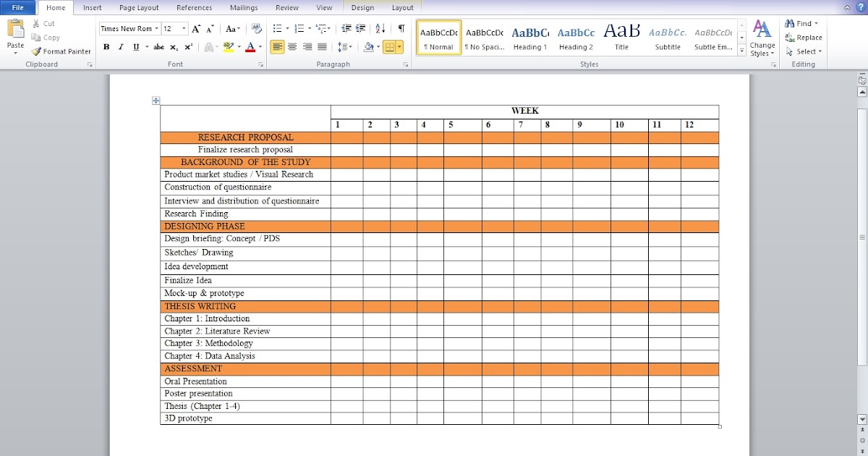Align the paragraph to the right
The height and width of the screenshot is (456, 868).
coord(307,47)
